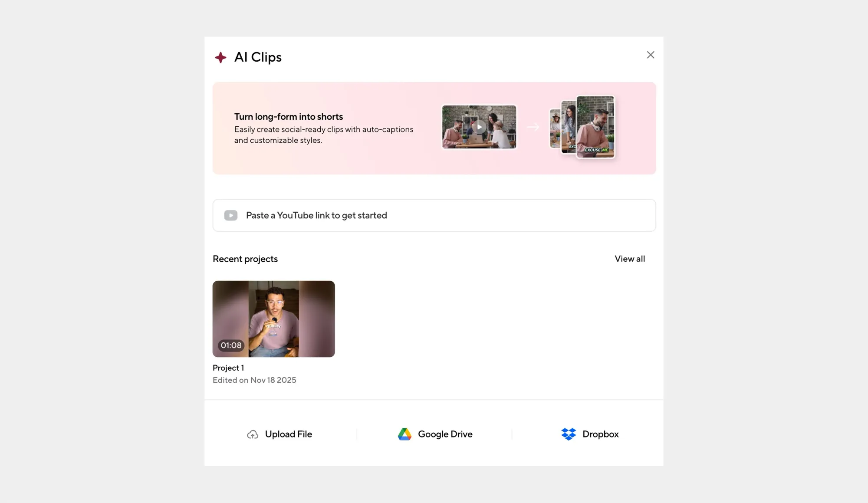The width and height of the screenshot is (868, 503).
Task: Click the YouTube icon in link field
Action: click(x=230, y=215)
